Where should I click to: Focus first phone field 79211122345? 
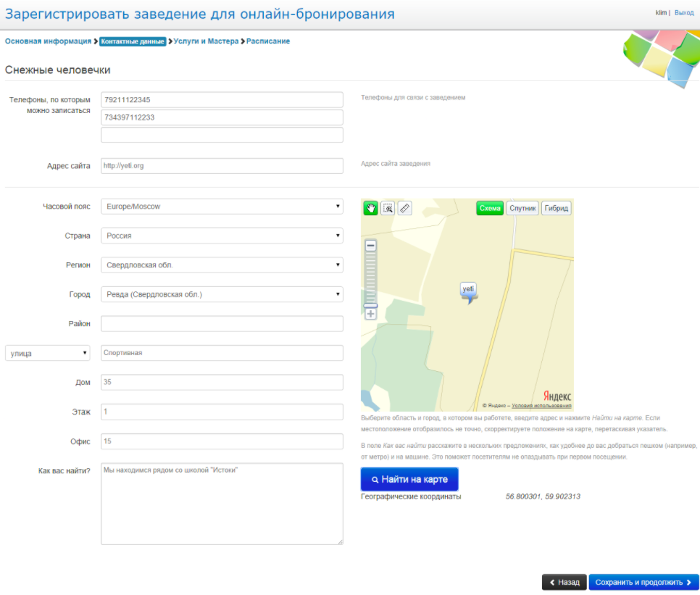[x=222, y=99]
